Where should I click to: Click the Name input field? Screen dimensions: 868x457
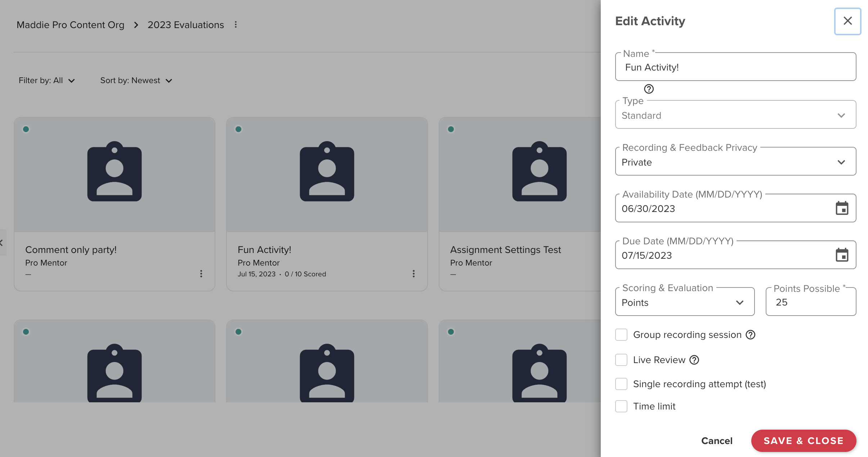[735, 67]
